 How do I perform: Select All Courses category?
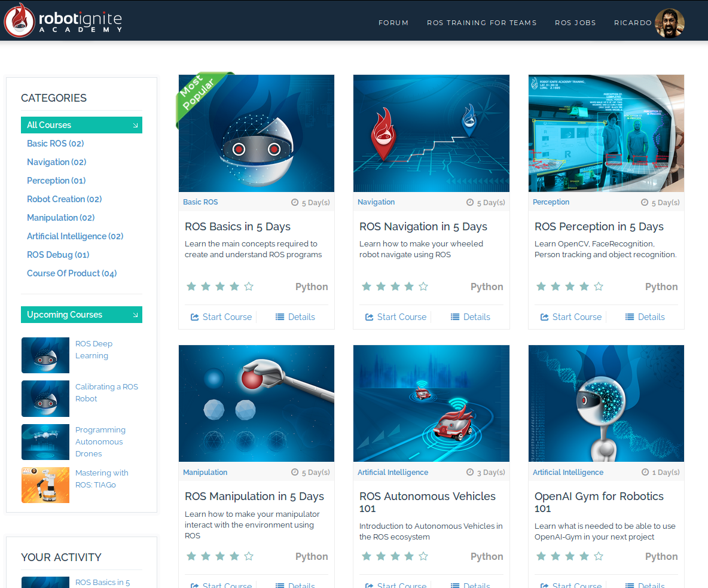pos(82,125)
